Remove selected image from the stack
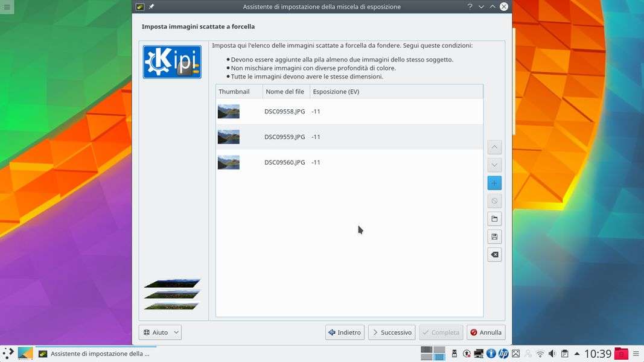The height and width of the screenshot is (362, 644). tap(494, 201)
